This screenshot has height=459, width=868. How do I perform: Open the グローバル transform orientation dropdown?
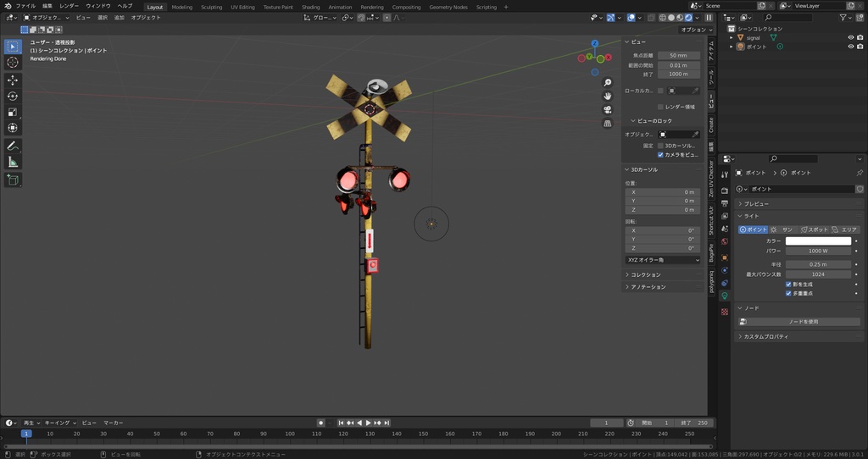click(x=320, y=18)
